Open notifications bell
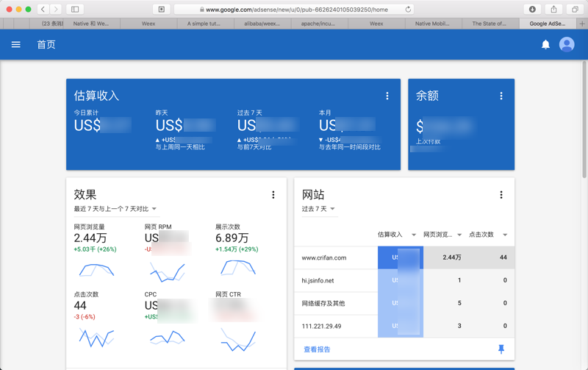The height and width of the screenshot is (370, 588). pos(545,45)
